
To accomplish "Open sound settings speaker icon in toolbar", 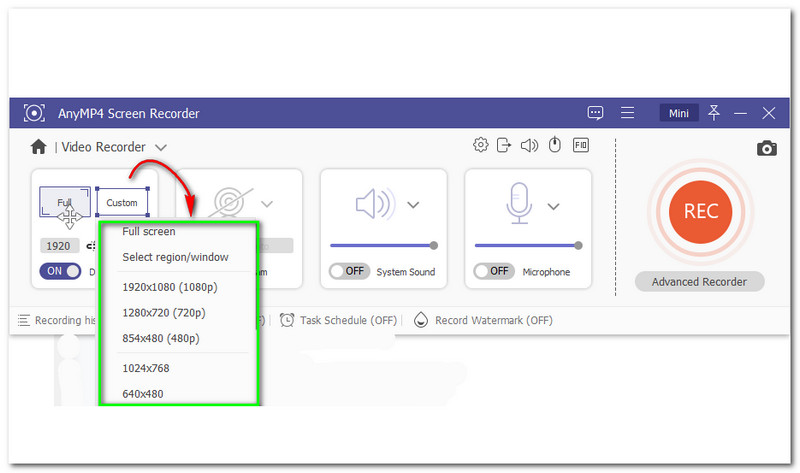I will (x=529, y=145).
